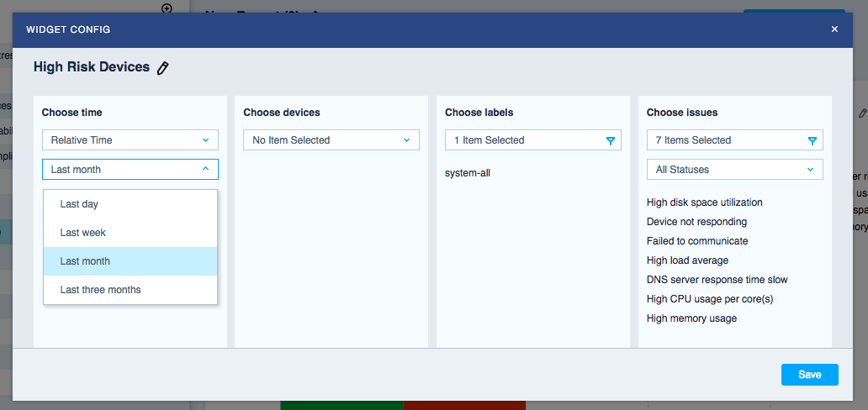Screen dimensions: 868x410
Task: Select the Device not responding issue
Action: tap(696, 222)
